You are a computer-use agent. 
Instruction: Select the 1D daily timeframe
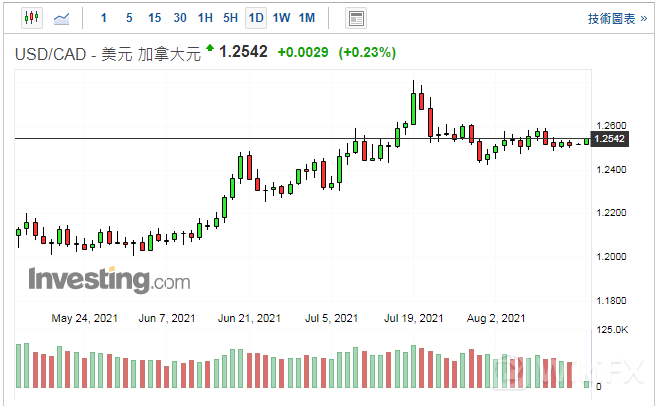click(x=256, y=18)
